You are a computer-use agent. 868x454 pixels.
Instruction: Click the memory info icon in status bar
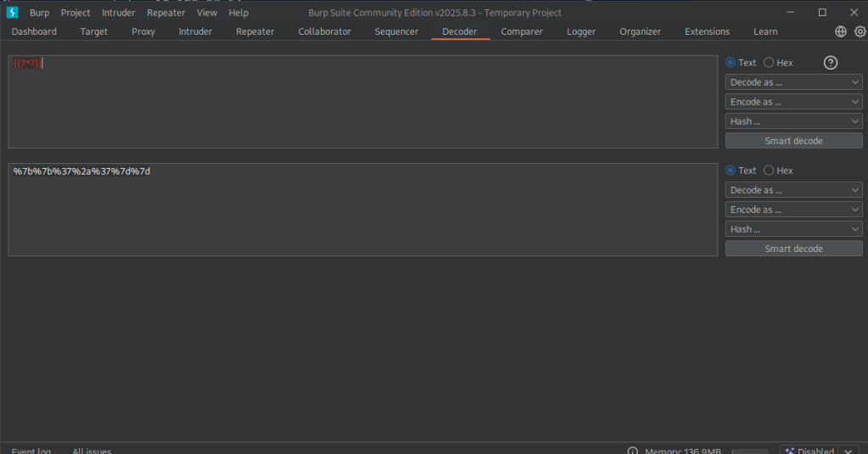(632, 451)
